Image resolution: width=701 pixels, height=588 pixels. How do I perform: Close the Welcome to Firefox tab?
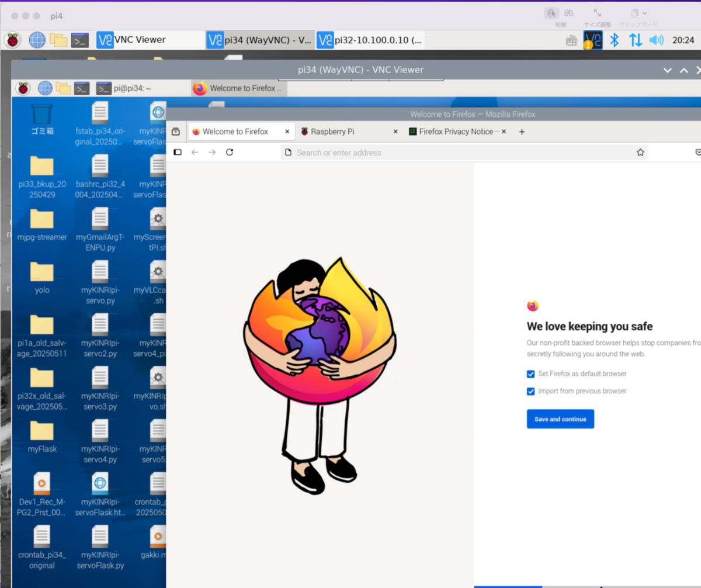(x=287, y=132)
